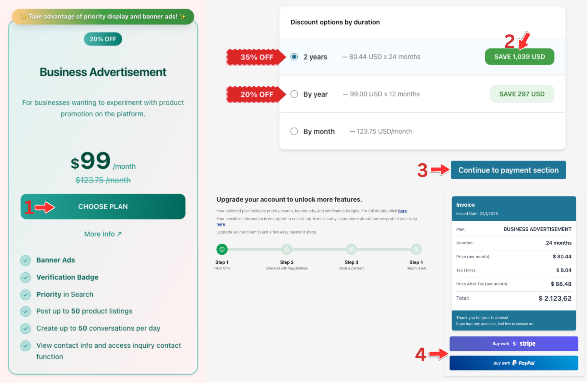
Task: Click the Step 4 return result icon
Action: pyautogui.click(x=416, y=249)
